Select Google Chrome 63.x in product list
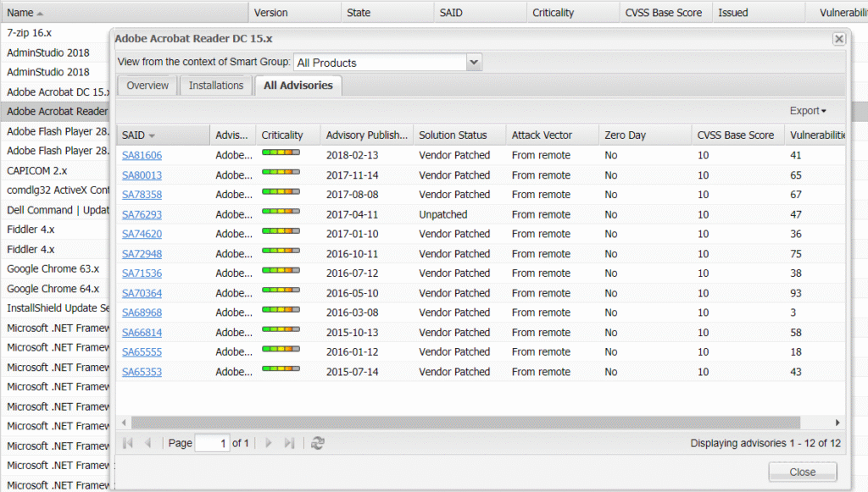Screen dimensions: 868x492 click(x=53, y=268)
